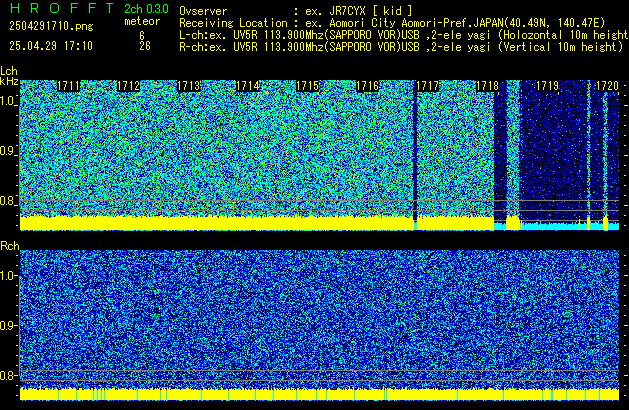
Task: Select the filename 2504291710.png
Action: point(51,26)
